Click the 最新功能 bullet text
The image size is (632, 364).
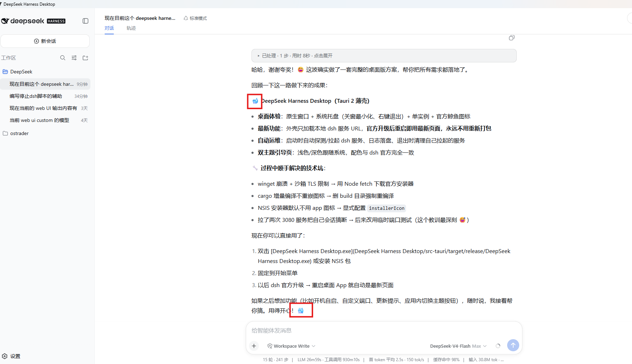coord(374,128)
